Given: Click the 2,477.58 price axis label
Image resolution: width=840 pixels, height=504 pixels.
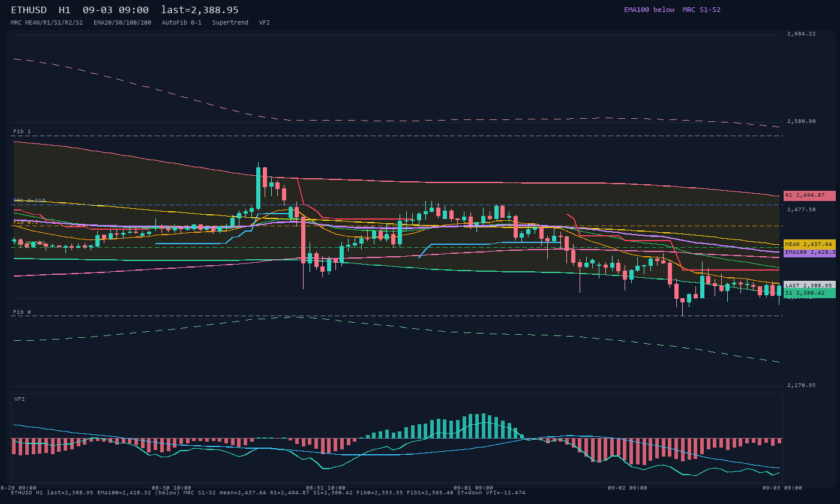Looking at the screenshot, I should point(802,209).
